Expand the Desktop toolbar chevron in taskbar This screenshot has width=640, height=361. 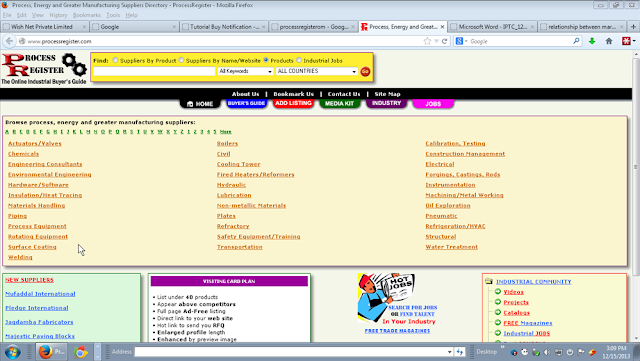point(502,348)
